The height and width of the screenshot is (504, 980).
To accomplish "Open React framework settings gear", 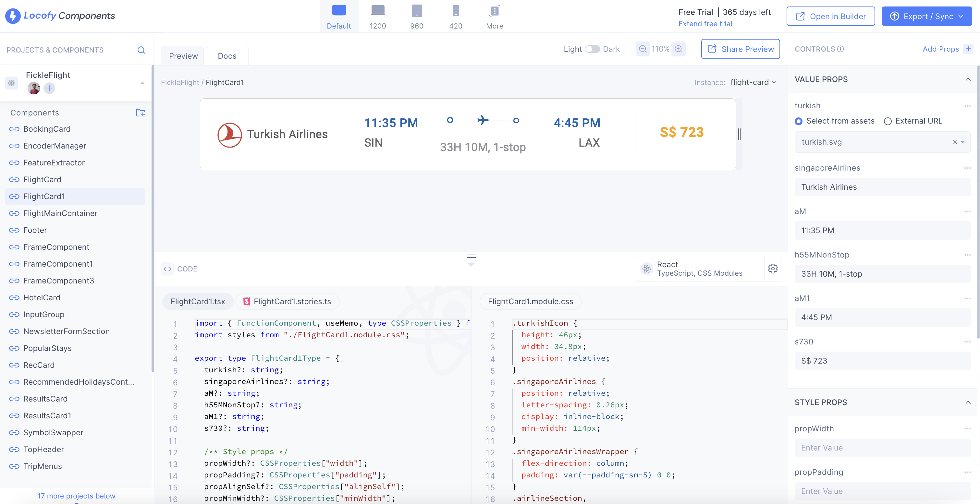I will pyautogui.click(x=773, y=269).
